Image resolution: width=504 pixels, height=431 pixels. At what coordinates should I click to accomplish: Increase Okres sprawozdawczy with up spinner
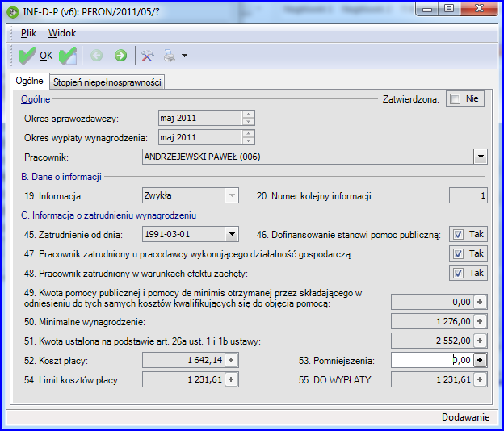tap(248, 115)
